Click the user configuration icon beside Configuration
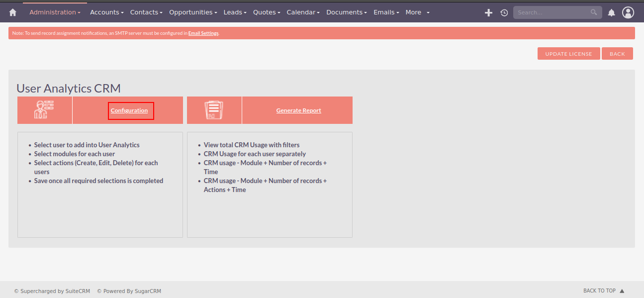Viewport: 644px width, 298px height. pyautogui.click(x=44, y=108)
